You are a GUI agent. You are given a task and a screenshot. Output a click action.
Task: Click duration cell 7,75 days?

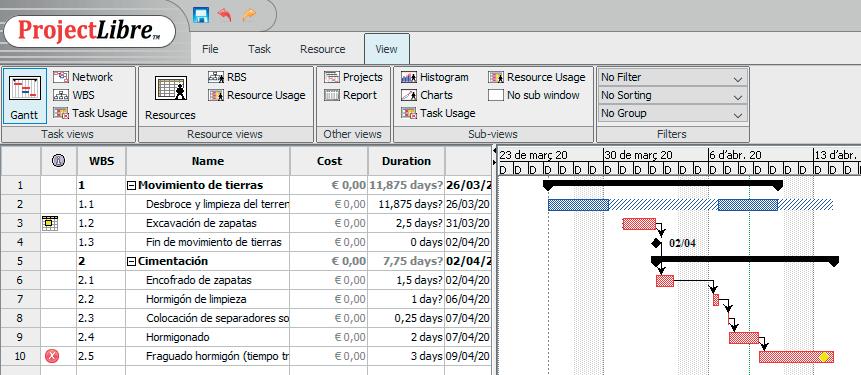[406, 261]
